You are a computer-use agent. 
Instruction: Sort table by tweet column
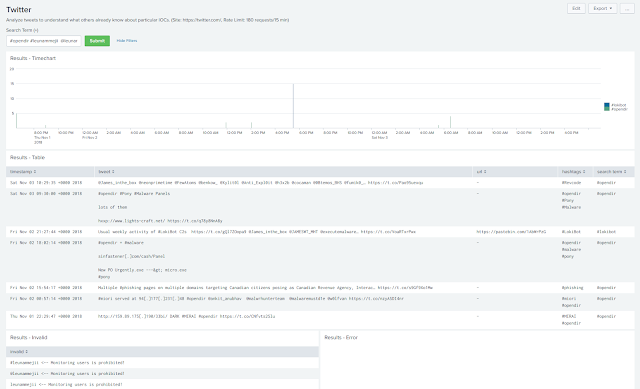(106, 172)
